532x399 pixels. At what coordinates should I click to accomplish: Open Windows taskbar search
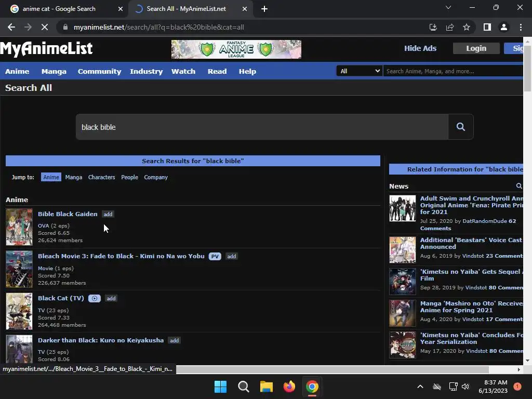[x=244, y=387]
